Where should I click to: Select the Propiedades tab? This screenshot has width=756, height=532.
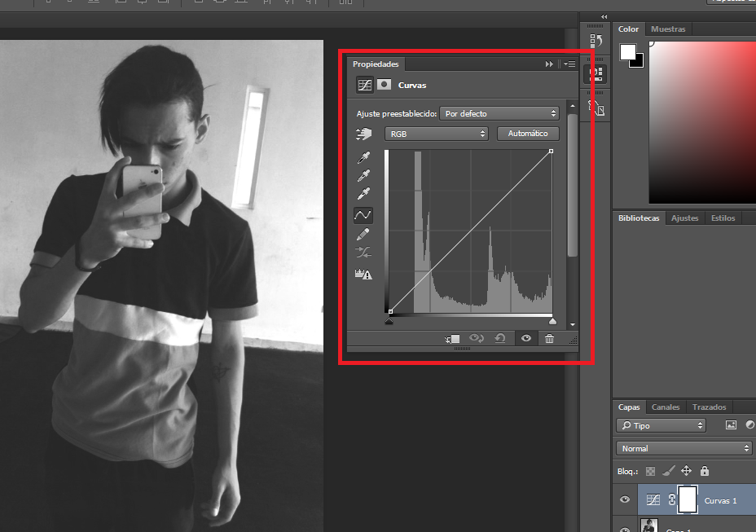click(x=376, y=64)
